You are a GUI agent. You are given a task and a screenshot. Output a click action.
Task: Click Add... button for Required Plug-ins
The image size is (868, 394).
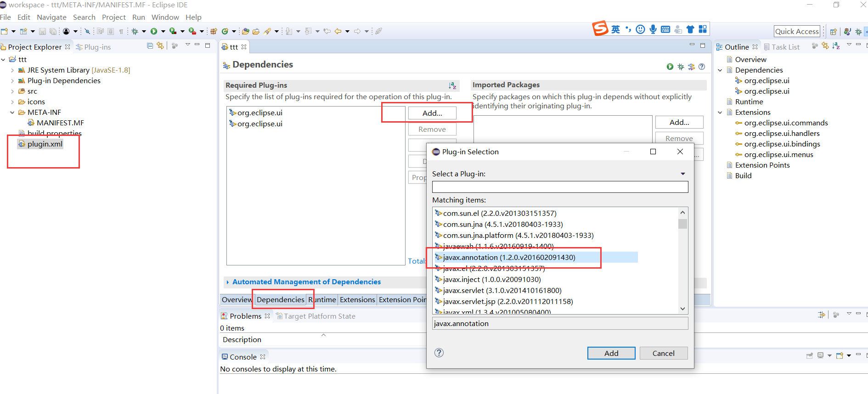(432, 113)
